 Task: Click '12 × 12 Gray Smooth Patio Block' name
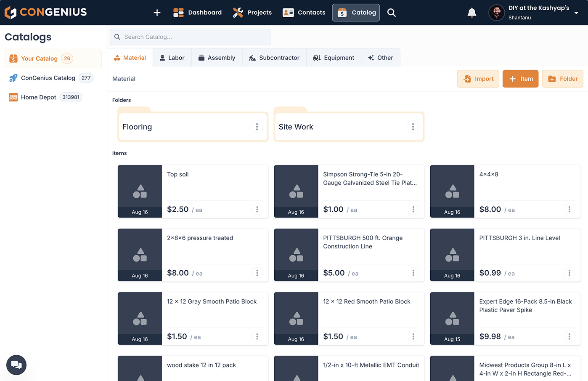point(212,301)
